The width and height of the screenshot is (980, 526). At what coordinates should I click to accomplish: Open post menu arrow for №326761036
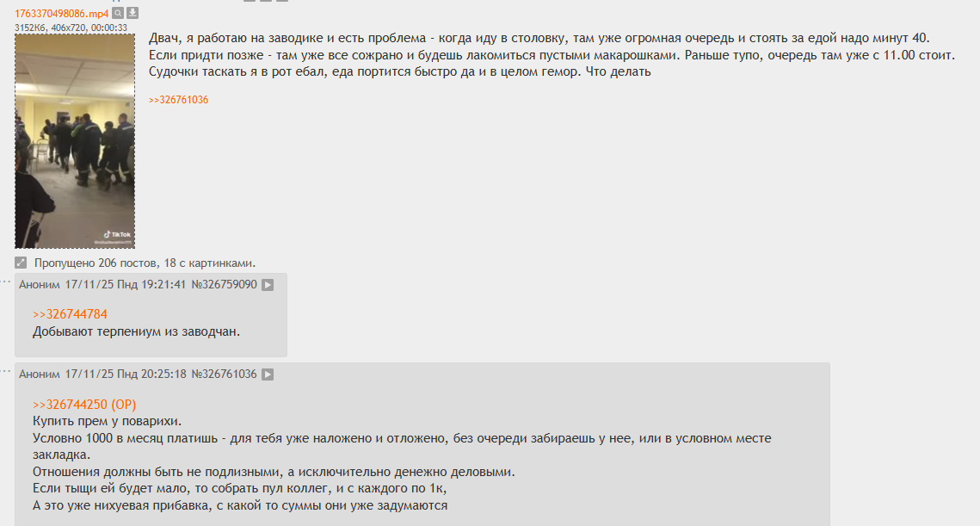coord(268,374)
